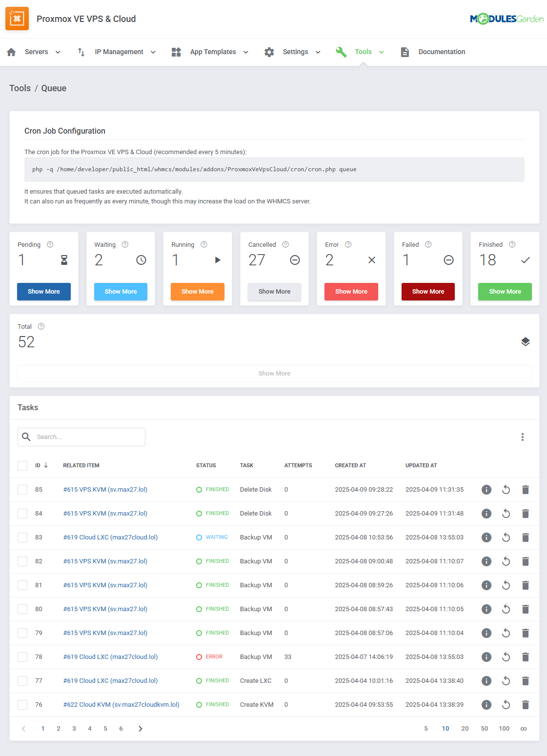Check the box for task 83
This screenshot has height=756, width=547.
[x=22, y=537]
